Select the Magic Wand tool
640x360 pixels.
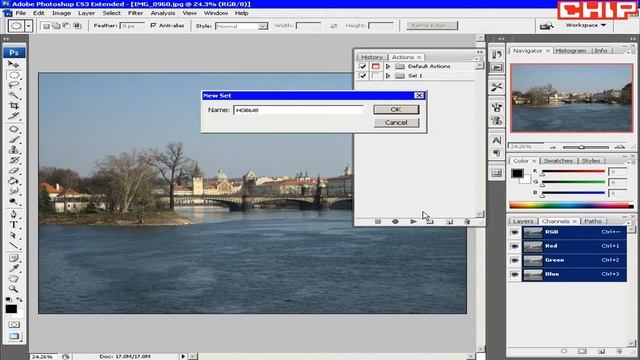click(14, 96)
